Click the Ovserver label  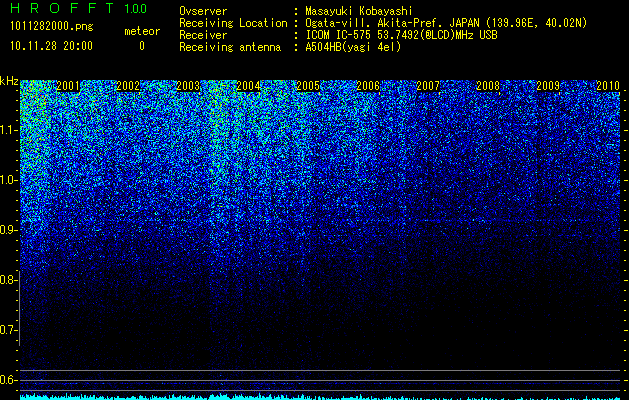203,11
